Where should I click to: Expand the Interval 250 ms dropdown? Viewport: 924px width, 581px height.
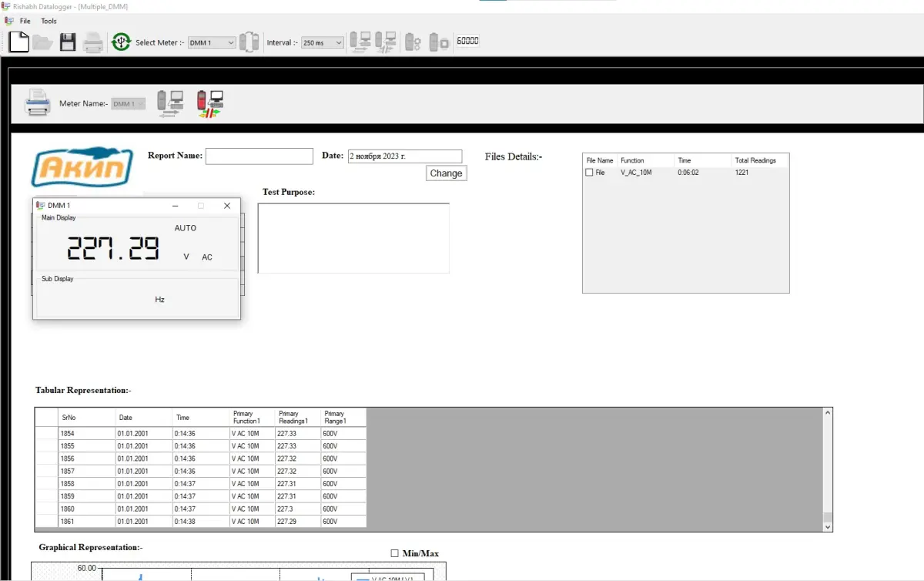(323, 43)
